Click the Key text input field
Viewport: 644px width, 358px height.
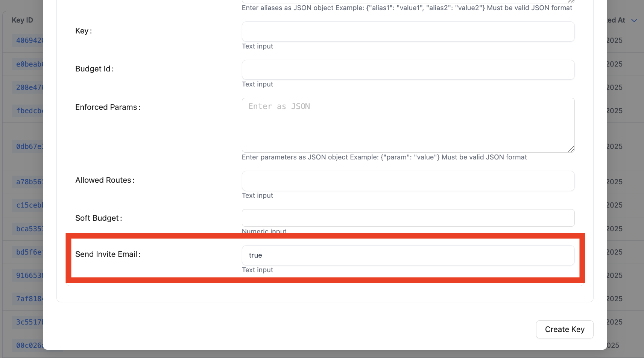click(408, 32)
